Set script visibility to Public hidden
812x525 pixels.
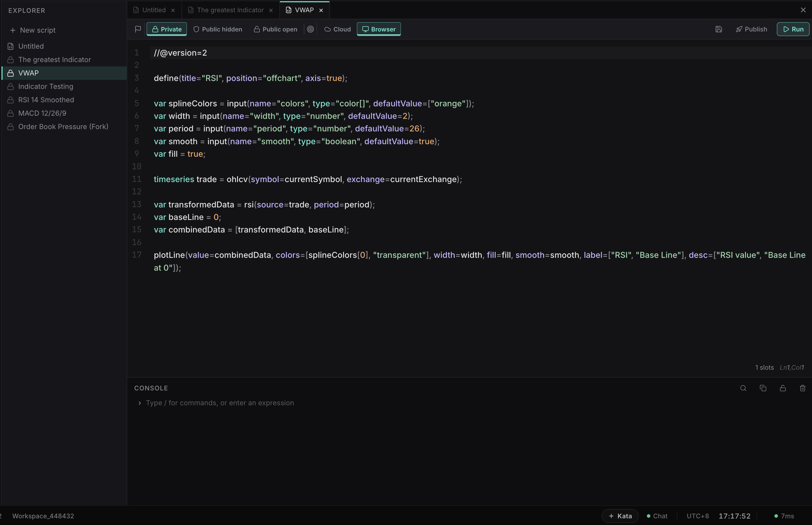pyautogui.click(x=218, y=29)
